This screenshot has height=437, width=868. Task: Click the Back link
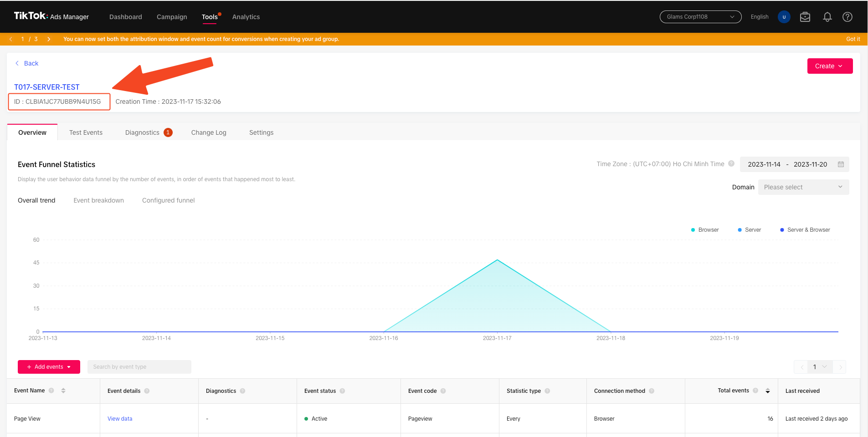point(27,63)
